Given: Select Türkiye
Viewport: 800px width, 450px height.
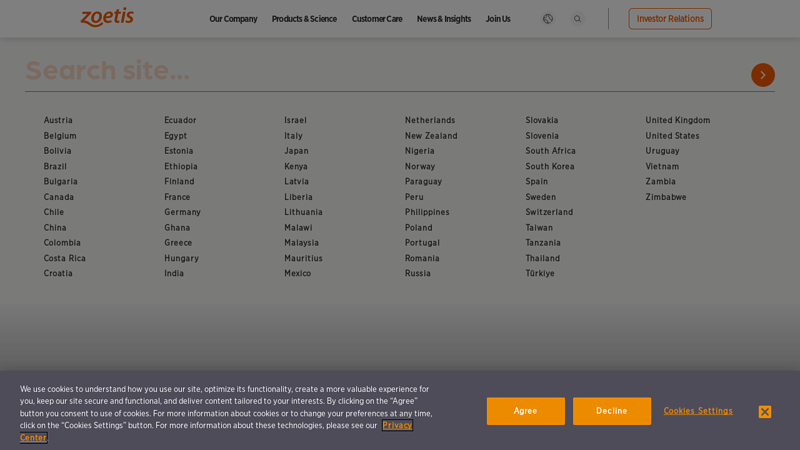Looking at the screenshot, I should [540, 273].
